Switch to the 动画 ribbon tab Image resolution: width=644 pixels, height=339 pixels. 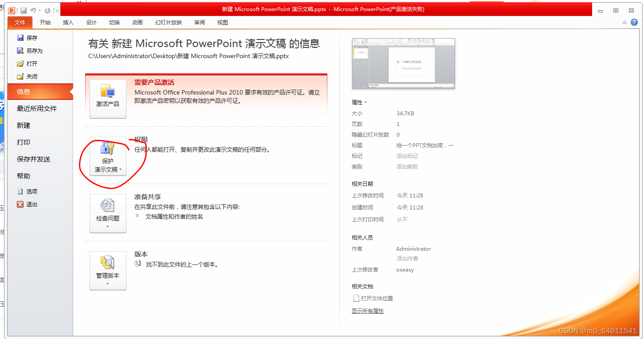(x=137, y=23)
